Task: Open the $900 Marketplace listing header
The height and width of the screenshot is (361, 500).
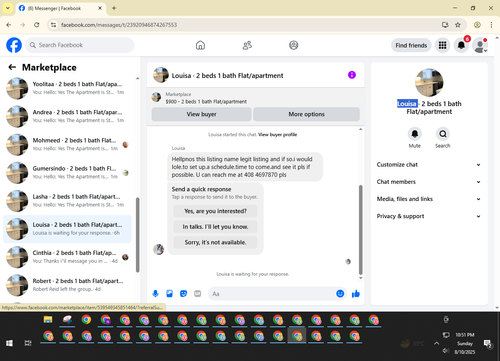Action: [256, 98]
